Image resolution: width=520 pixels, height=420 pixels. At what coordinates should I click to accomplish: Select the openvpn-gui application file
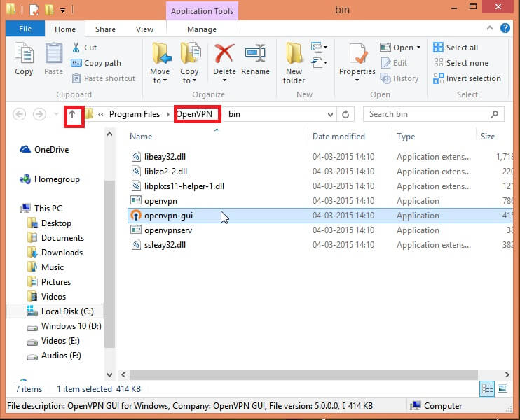168,216
